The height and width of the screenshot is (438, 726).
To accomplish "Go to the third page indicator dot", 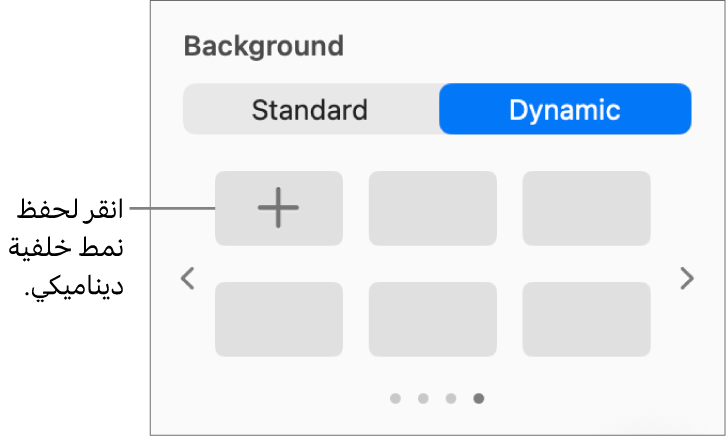I will tap(451, 398).
